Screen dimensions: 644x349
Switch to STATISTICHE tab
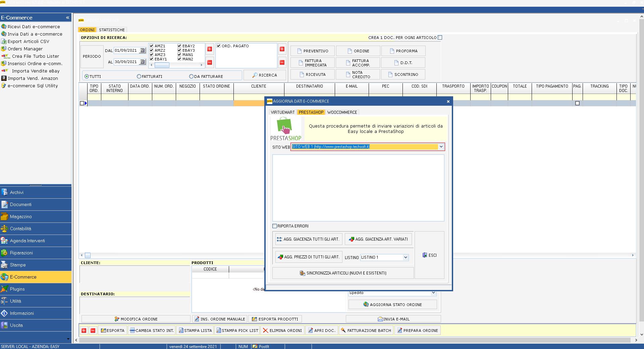pyautogui.click(x=112, y=30)
